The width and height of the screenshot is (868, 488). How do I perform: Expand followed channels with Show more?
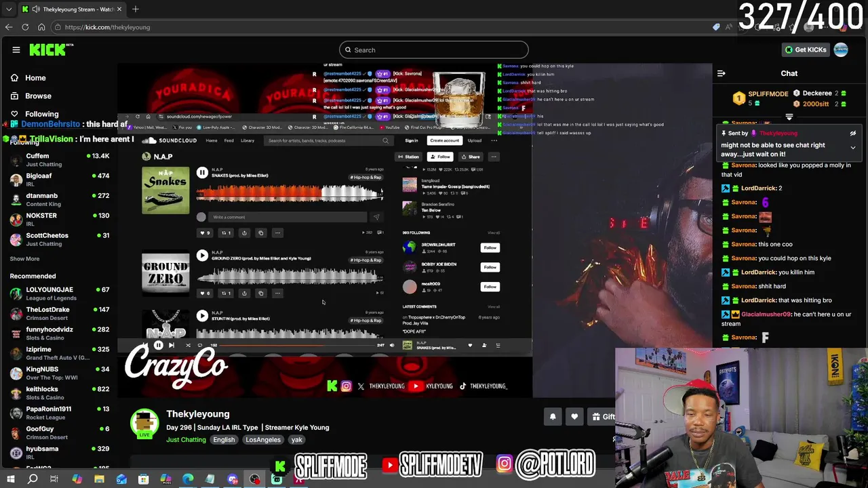coord(24,259)
